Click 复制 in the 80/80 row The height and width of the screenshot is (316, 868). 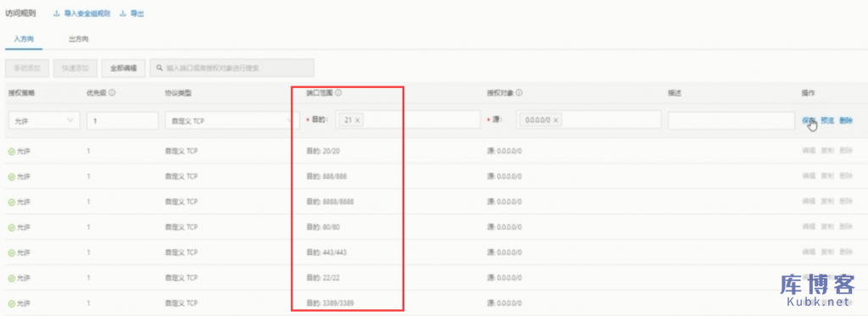tap(827, 227)
